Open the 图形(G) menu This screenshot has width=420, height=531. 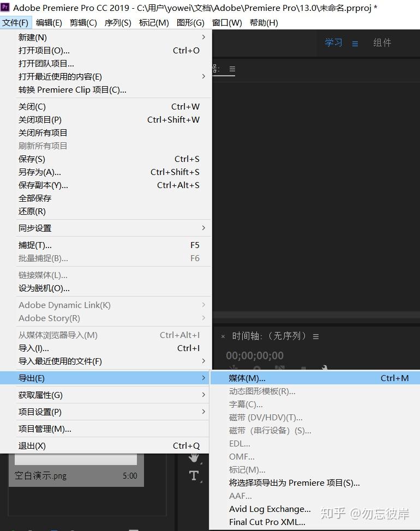pyautogui.click(x=190, y=23)
